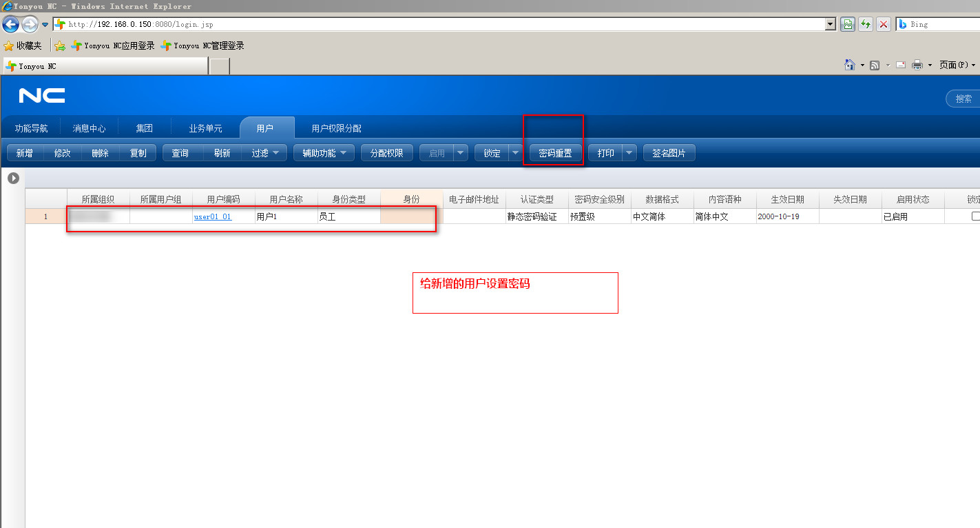The height and width of the screenshot is (528, 980).
Task: Toggle the 锁定 checkbox in user row
Action: (975, 216)
